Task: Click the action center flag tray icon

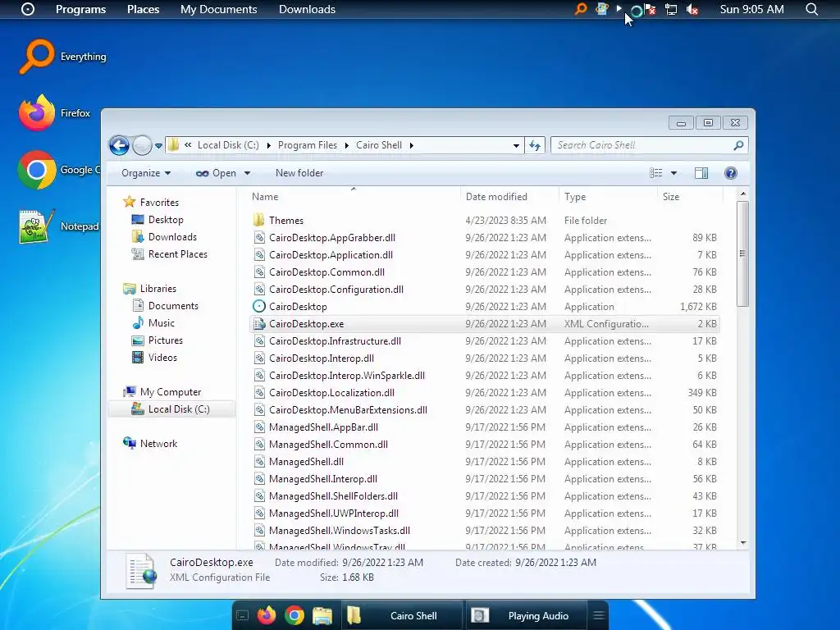Action: [x=651, y=9]
